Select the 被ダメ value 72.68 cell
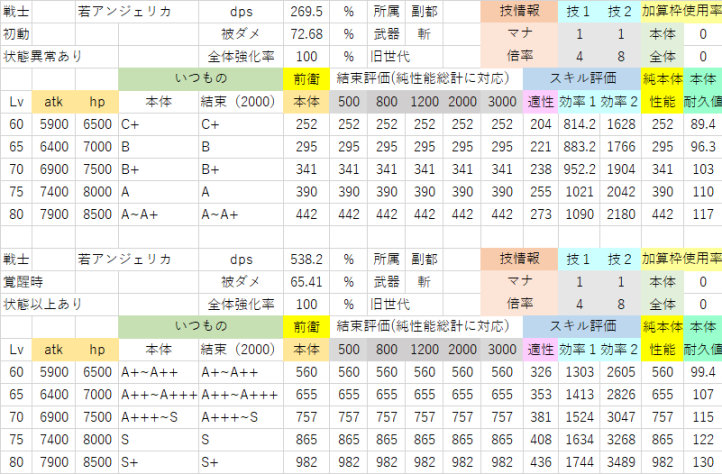The height and width of the screenshot is (474, 722). [x=306, y=34]
